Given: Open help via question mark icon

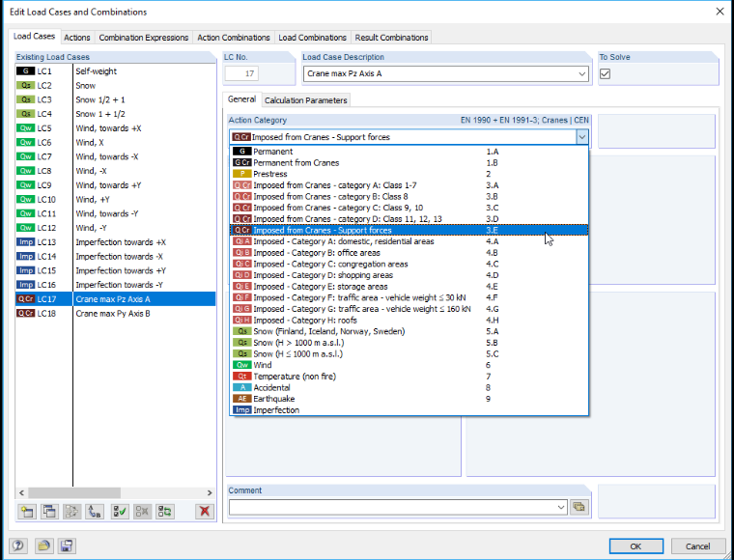Looking at the screenshot, I should pos(18,546).
